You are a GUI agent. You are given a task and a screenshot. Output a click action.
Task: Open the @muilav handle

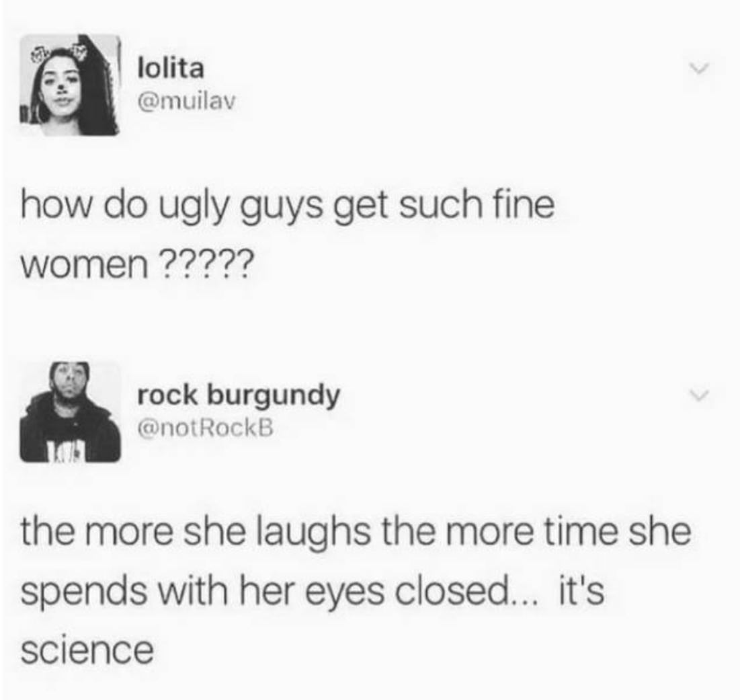(x=186, y=101)
